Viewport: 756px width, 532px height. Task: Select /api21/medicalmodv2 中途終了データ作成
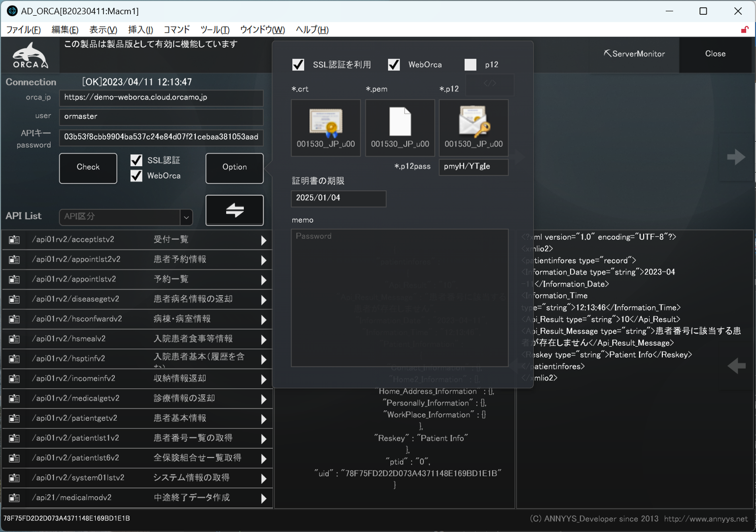coord(137,498)
